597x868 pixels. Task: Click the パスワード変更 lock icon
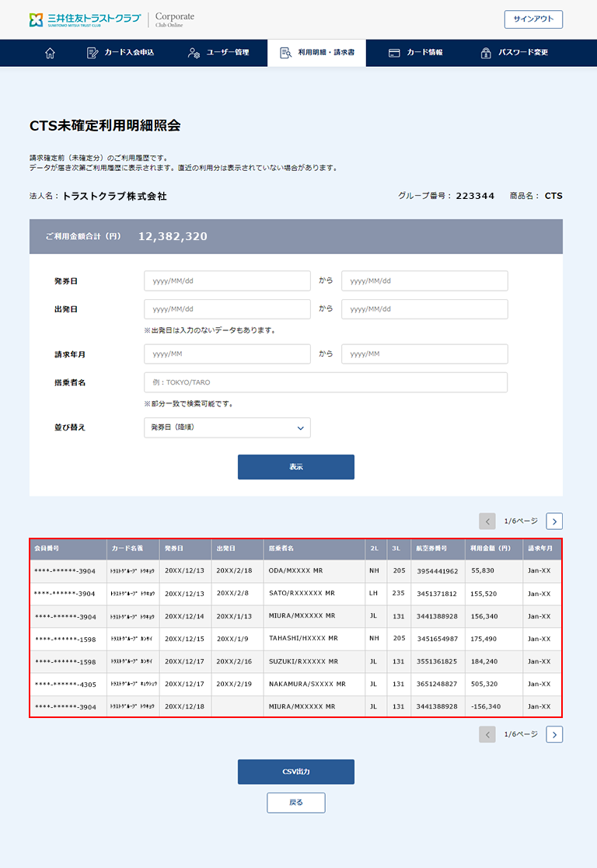pyautogui.click(x=486, y=53)
